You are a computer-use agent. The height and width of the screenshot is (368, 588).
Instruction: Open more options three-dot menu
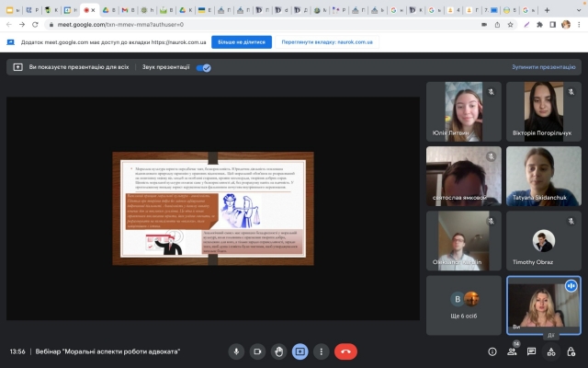coord(321,351)
